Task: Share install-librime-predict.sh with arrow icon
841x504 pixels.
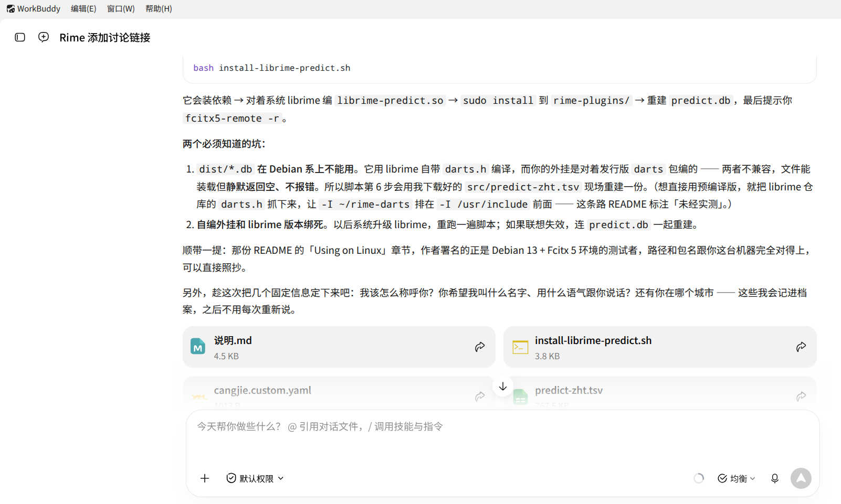Action: point(801,347)
